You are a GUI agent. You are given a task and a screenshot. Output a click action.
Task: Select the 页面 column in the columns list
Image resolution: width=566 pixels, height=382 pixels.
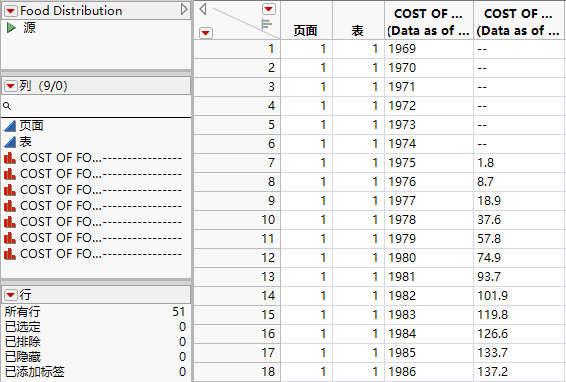(31, 126)
